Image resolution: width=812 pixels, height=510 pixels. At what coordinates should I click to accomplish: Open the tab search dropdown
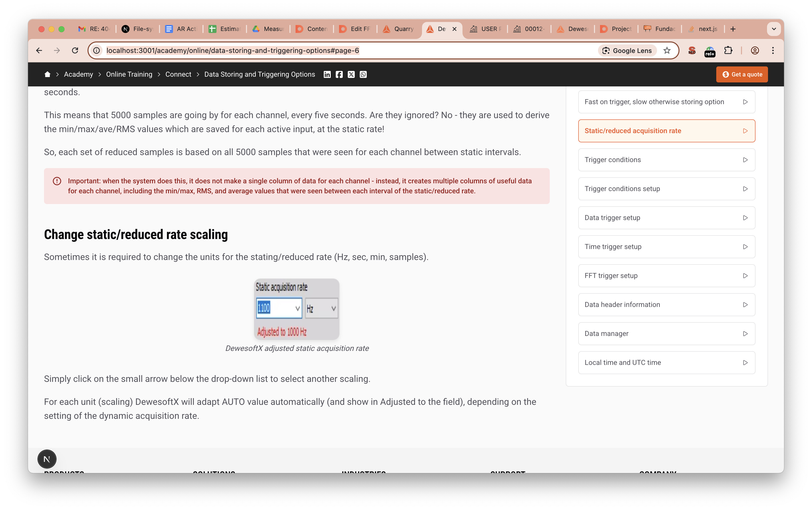(773, 29)
